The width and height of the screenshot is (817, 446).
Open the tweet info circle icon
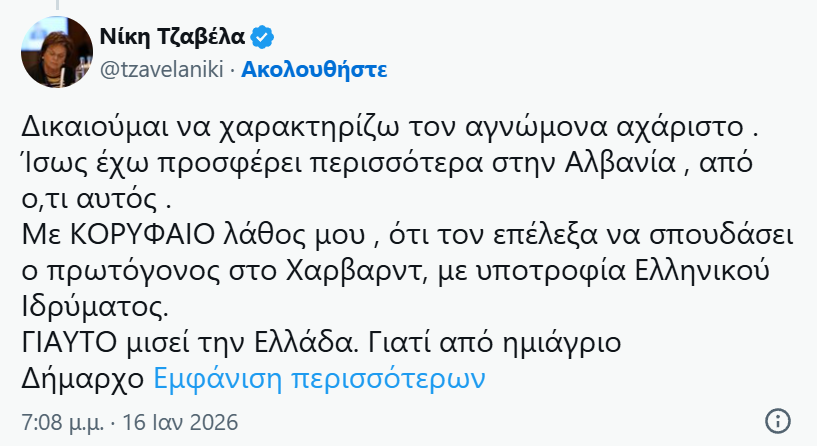(x=779, y=421)
